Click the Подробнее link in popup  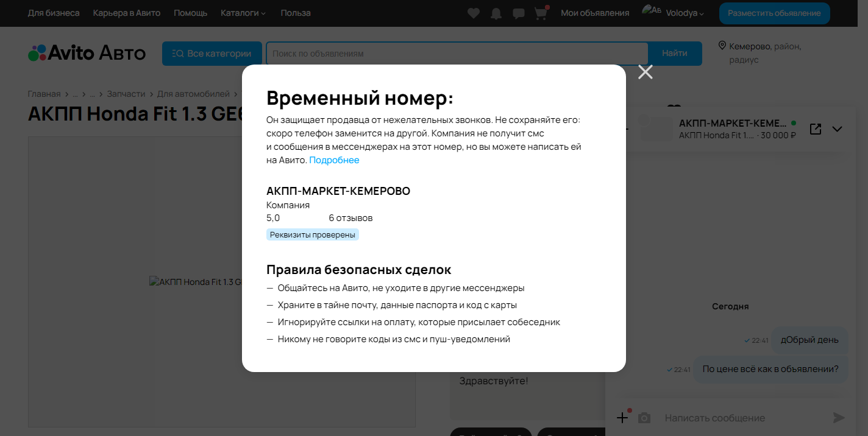coord(334,160)
